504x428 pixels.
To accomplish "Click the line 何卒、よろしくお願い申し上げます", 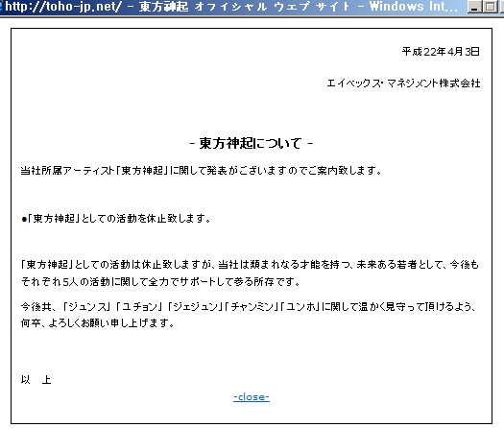I will tap(98, 323).
